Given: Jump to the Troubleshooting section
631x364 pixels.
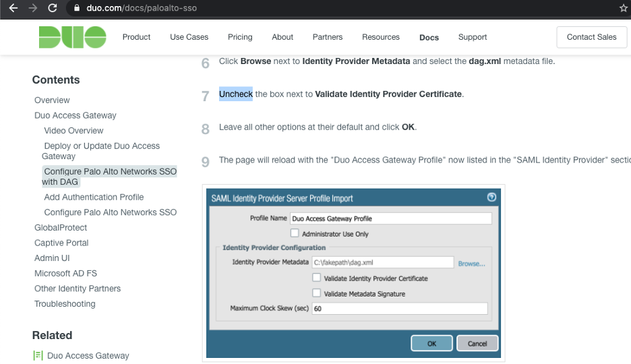Looking at the screenshot, I should click(65, 304).
